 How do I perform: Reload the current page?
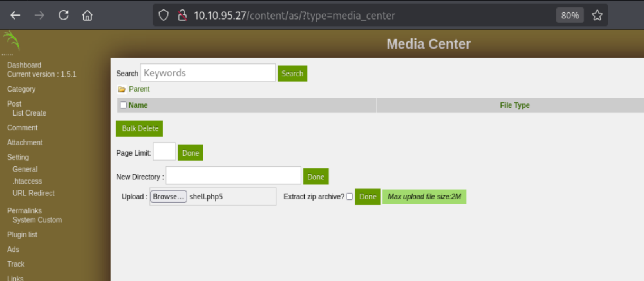tap(63, 15)
